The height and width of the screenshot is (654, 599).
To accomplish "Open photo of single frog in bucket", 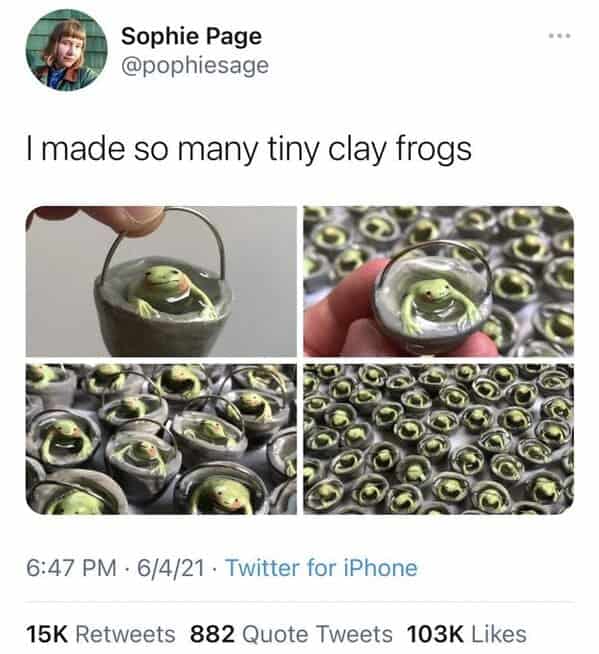I will point(161,281).
